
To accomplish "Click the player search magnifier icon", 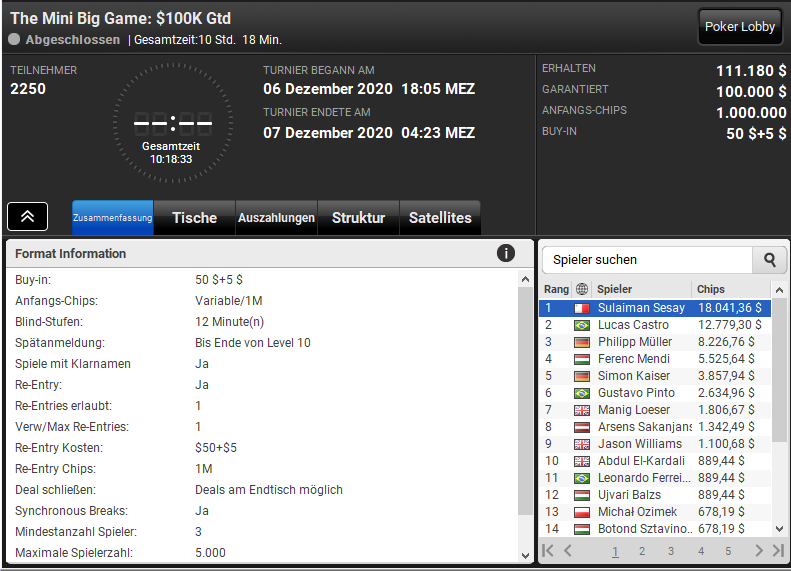I will tap(769, 260).
